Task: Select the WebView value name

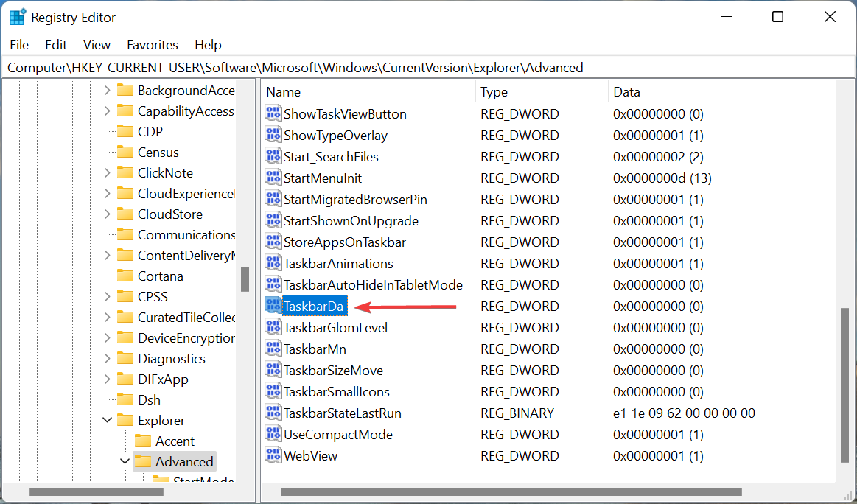Action: click(x=310, y=456)
